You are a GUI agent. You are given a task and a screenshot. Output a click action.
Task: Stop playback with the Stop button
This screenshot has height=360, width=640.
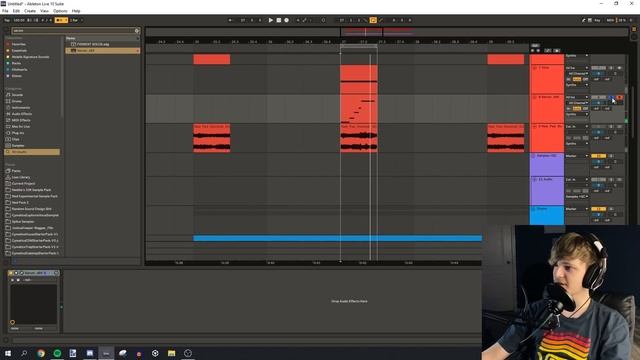click(x=279, y=20)
